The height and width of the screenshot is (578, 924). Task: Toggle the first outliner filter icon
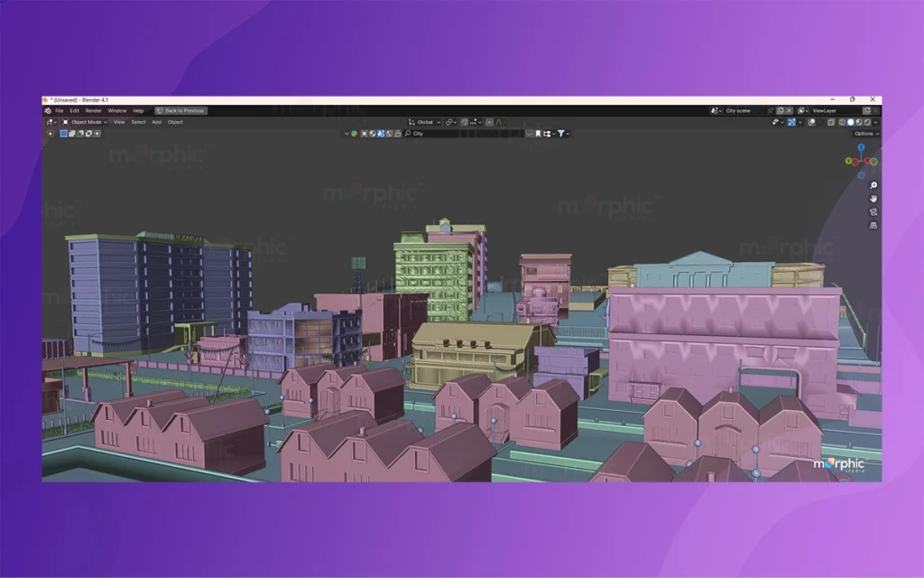(365, 134)
